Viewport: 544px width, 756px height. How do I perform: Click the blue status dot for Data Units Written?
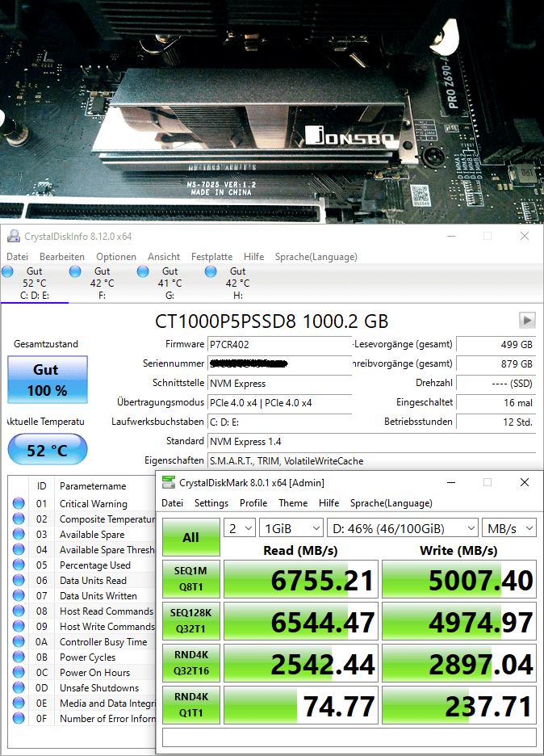click(x=19, y=595)
